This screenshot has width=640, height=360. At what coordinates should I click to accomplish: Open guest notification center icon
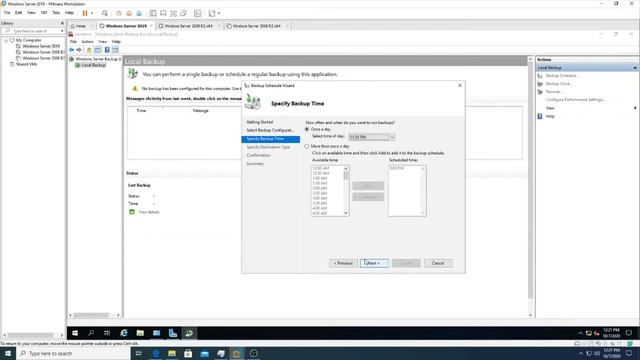coord(629,333)
